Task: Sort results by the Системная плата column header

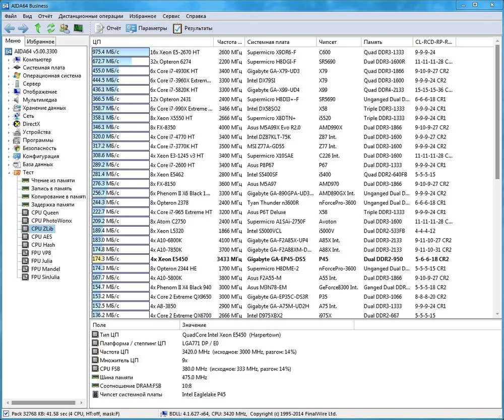Action: point(280,42)
